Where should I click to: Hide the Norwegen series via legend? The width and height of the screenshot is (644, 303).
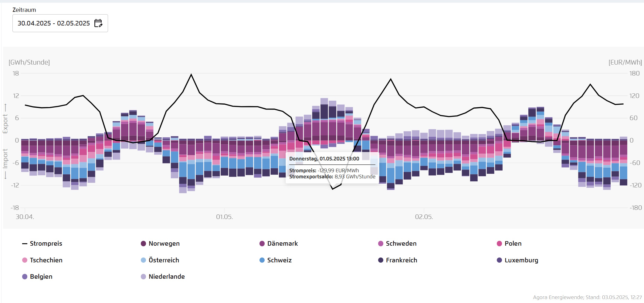click(x=164, y=244)
